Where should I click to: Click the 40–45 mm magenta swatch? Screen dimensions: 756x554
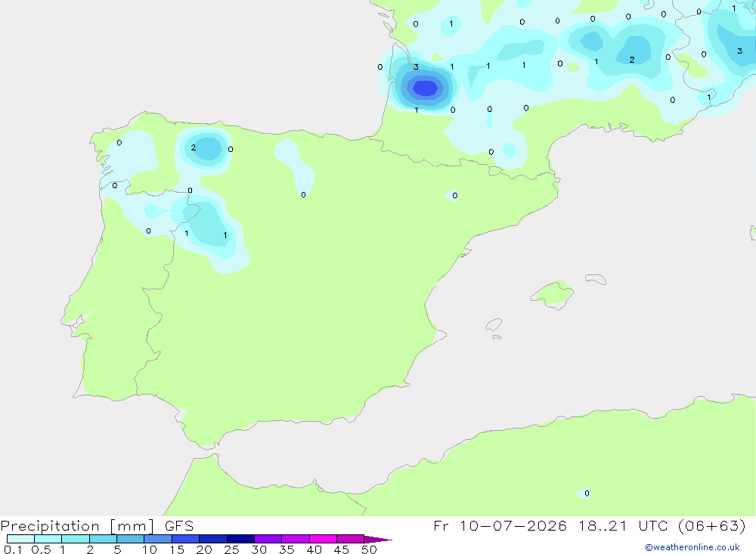[323, 539]
